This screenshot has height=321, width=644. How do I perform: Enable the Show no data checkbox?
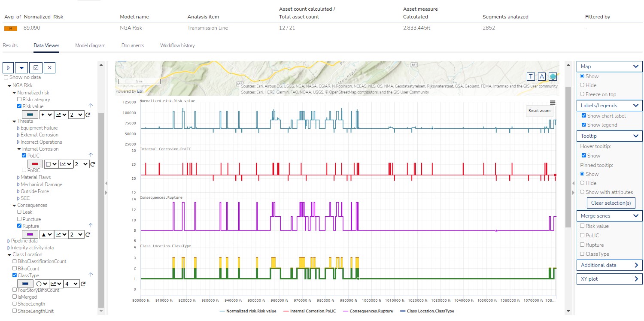[x=6, y=77]
